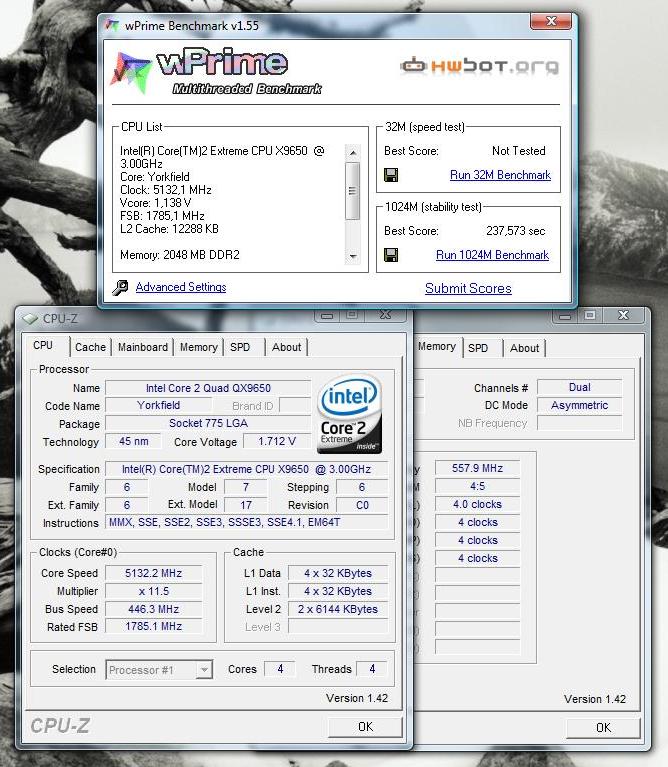Screen dimensions: 668x767
Task: Click the Revision C0 field
Action: point(362,505)
